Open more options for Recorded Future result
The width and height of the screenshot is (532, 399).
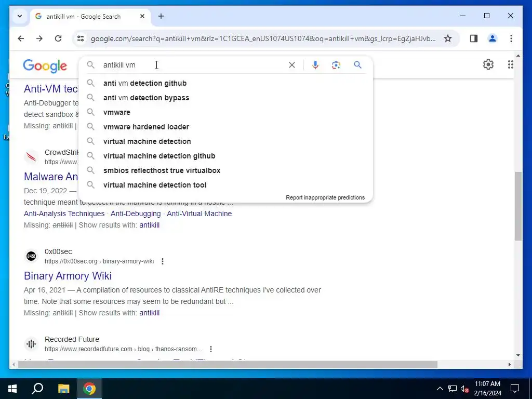point(211,349)
